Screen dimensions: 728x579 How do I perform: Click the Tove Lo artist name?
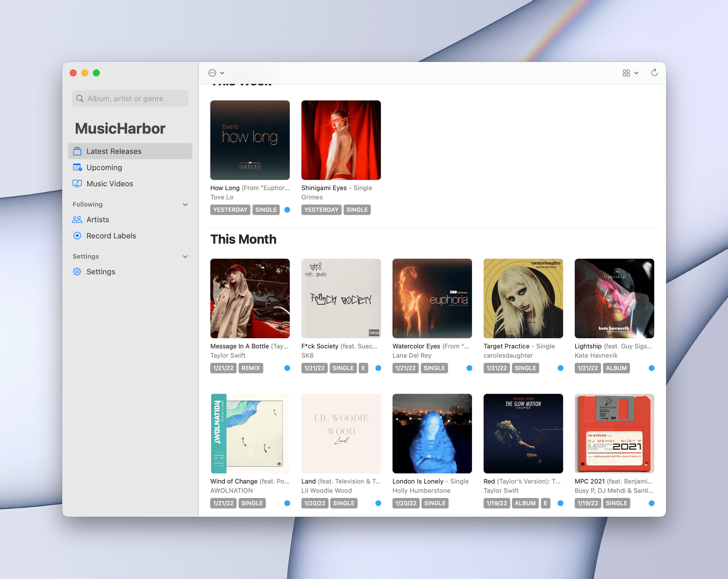222,197
